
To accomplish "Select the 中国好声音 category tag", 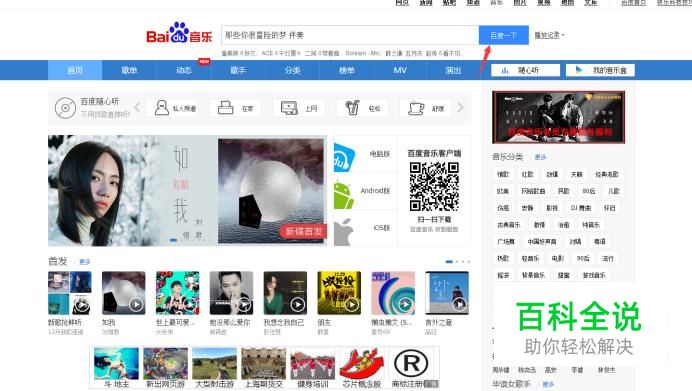I will click(542, 241).
